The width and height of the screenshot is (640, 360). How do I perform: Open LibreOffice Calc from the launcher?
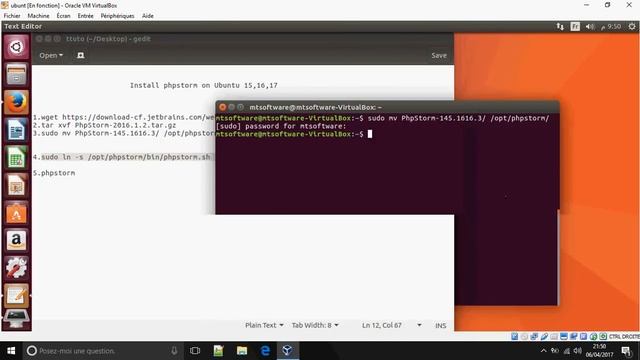pos(16,158)
